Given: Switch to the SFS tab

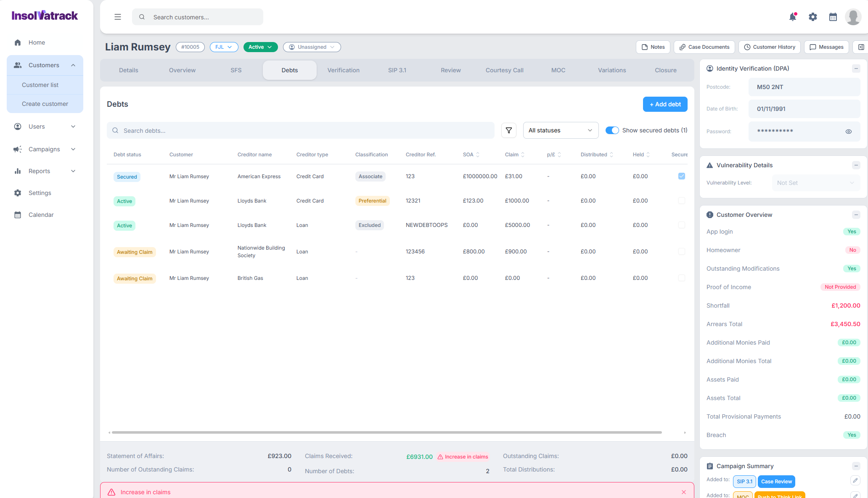Looking at the screenshot, I should [236, 70].
